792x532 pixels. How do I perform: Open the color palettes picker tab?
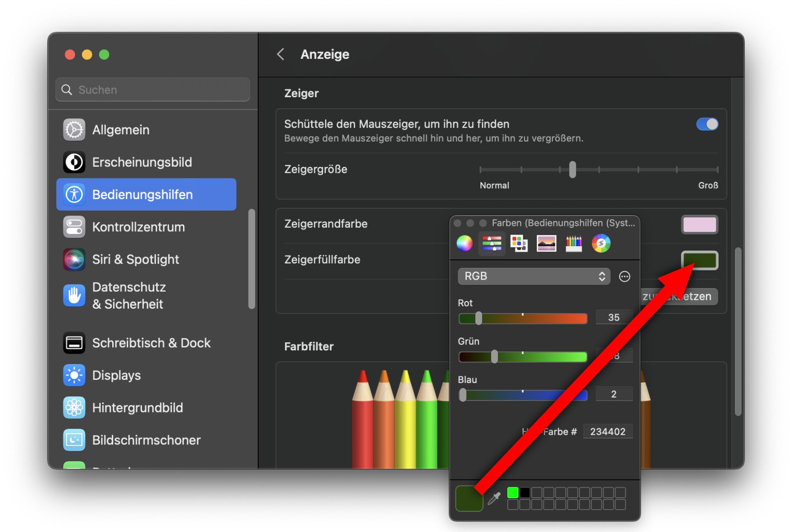click(x=519, y=243)
